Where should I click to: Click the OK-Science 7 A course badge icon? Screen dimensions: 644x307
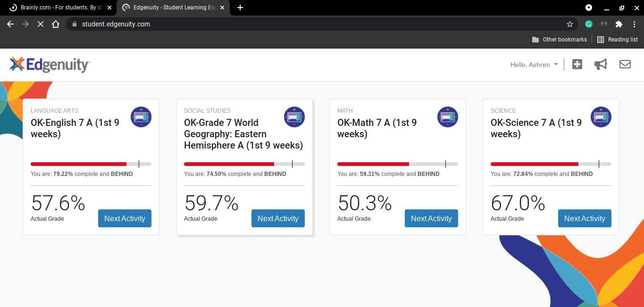coord(601,117)
